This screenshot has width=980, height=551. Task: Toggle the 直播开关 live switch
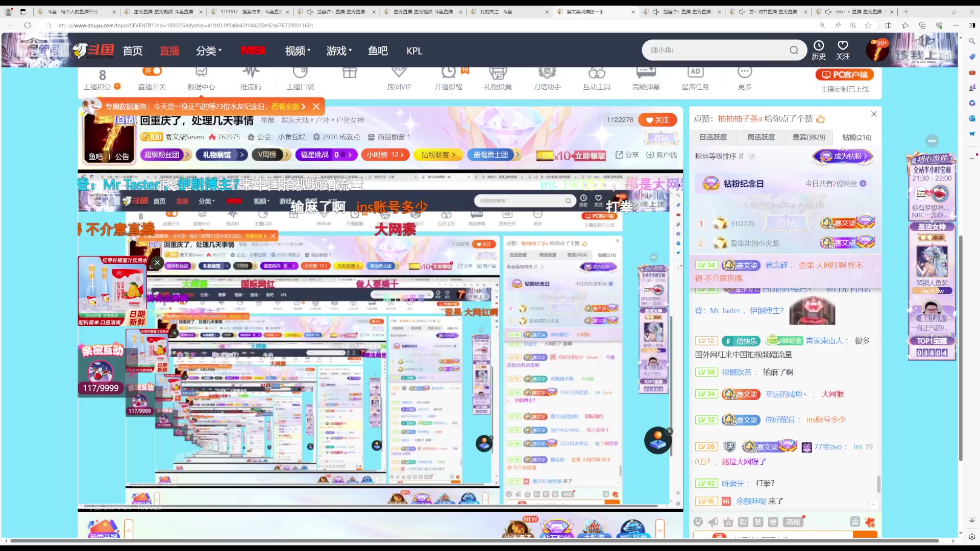click(153, 71)
